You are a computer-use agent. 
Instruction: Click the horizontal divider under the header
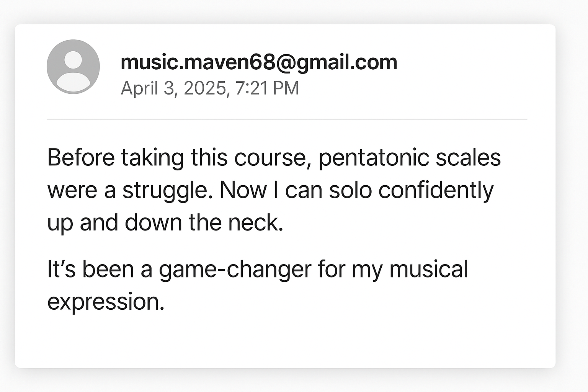[x=287, y=119]
